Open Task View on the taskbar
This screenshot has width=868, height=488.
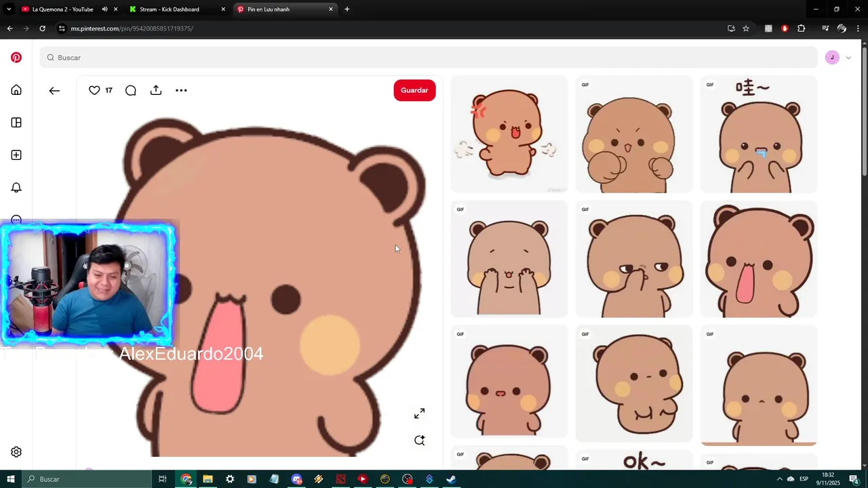pos(163,479)
